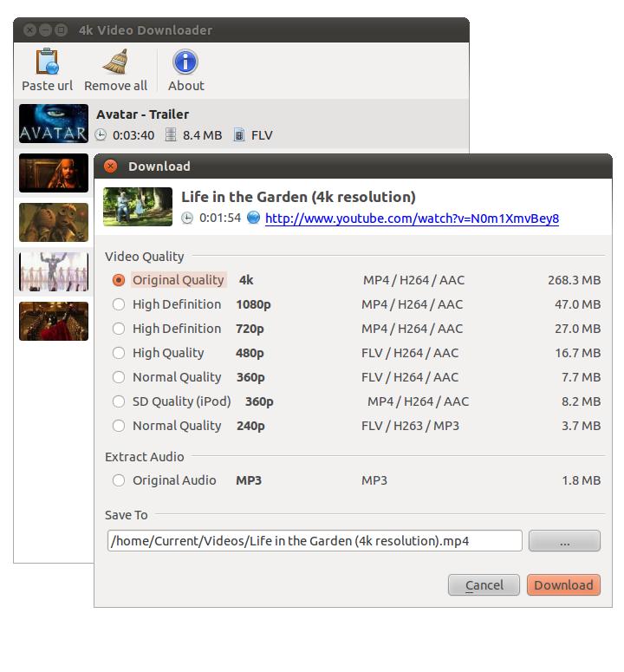The image size is (624, 672).
Task: Click the 27.0 MB size value
Action: click(577, 329)
